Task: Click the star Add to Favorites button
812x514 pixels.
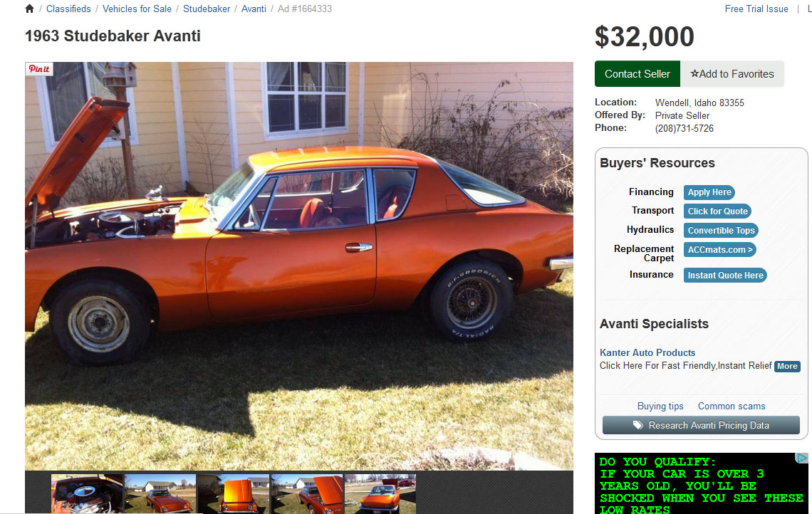Action: coord(732,74)
